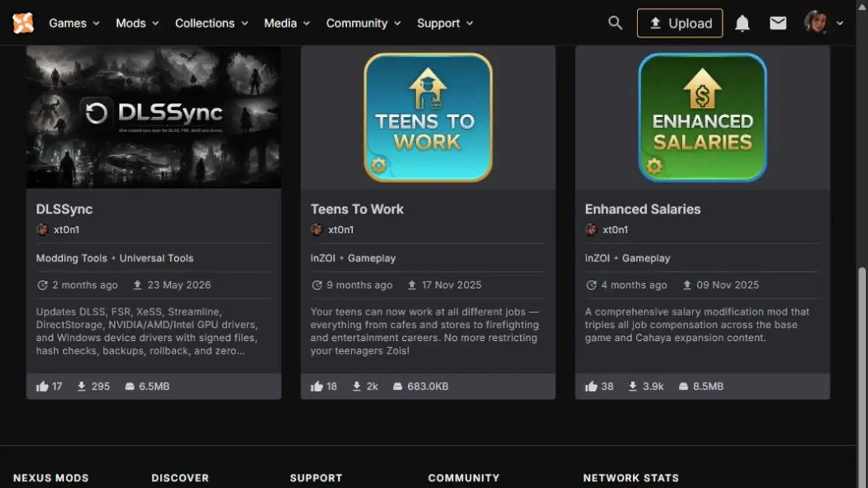Click the COMMUNITY footer heading
Screen dimensions: 868x488
pos(464,478)
